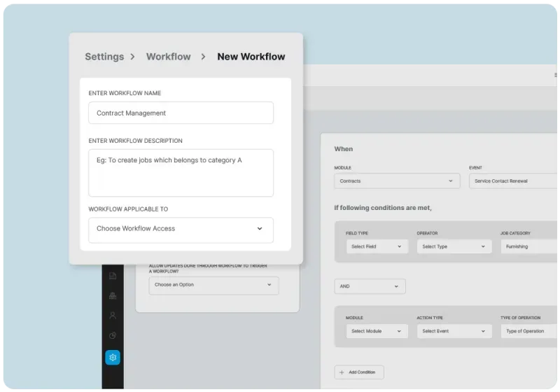The image size is (560, 392).
Task: Change the AND logical operator dropdown
Action: tap(370, 286)
